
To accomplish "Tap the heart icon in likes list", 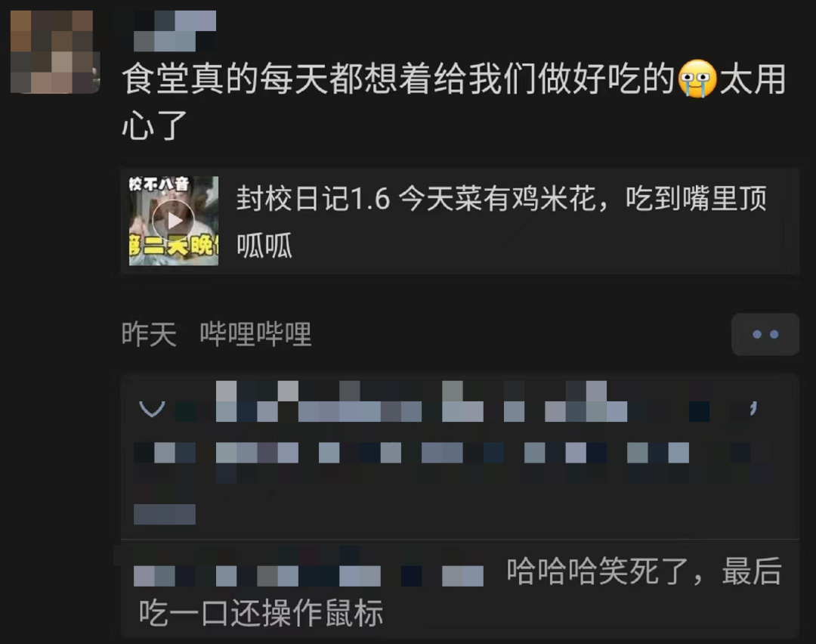I will (152, 409).
